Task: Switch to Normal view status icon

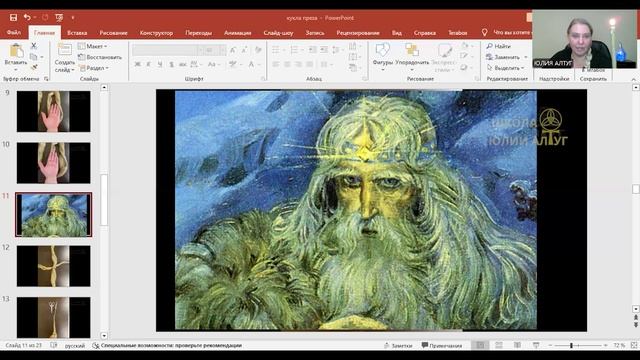Action: point(480,345)
